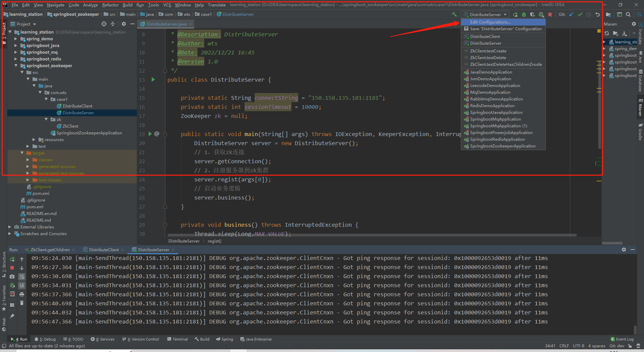This screenshot has width=644, height=352.
Task: Toggle the 1: Project tool window stripe
Action: pyautogui.click(x=4, y=33)
